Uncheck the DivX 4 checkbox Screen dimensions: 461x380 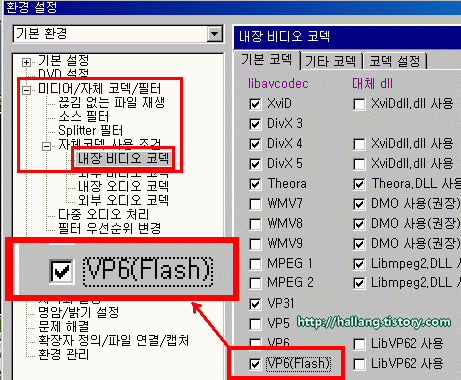coord(255,144)
